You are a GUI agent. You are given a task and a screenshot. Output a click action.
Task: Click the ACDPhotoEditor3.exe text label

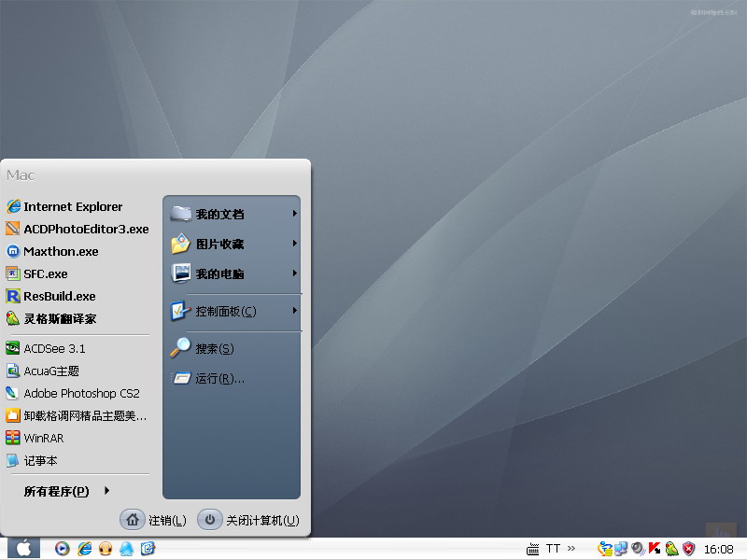pyautogui.click(x=86, y=229)
